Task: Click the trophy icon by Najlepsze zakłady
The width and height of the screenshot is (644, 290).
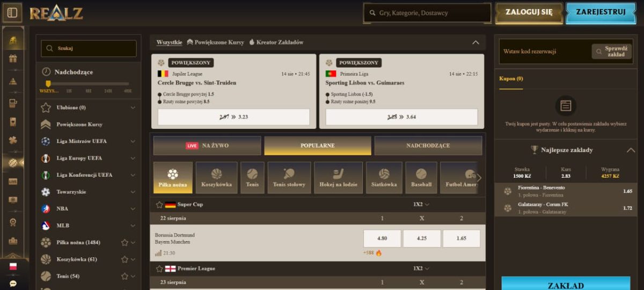Action: [534, 150]
